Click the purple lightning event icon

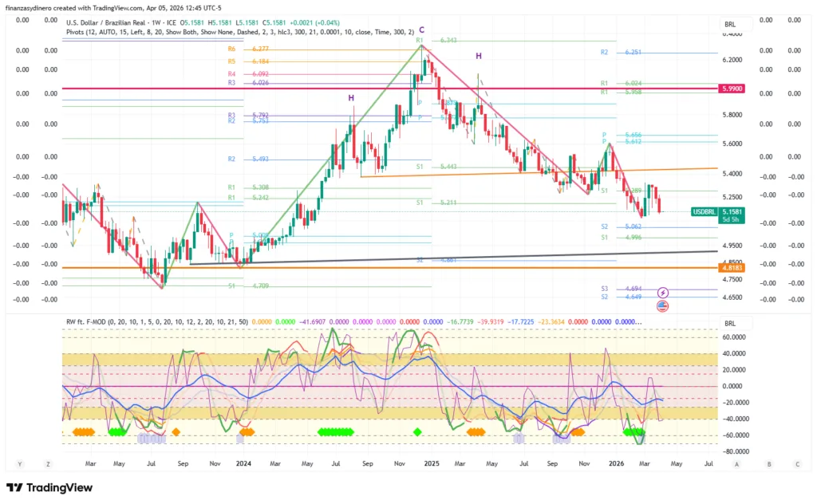[662, 293]
